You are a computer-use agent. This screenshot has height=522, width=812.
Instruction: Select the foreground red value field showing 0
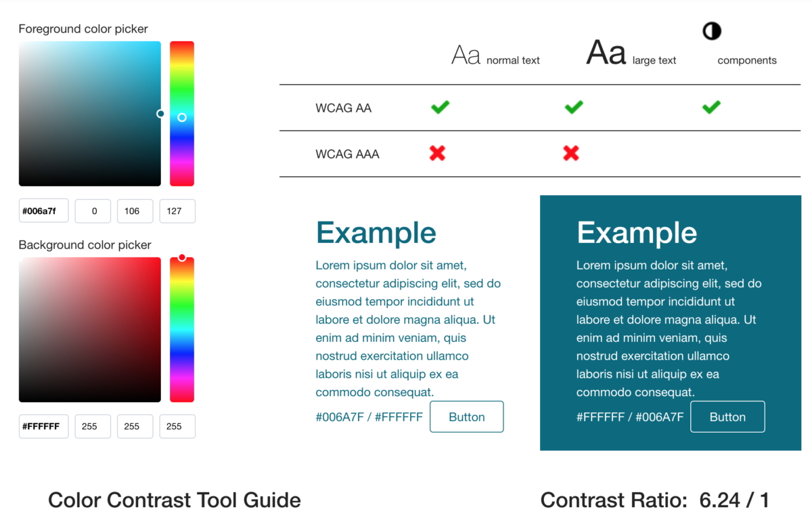pos(93,211)
